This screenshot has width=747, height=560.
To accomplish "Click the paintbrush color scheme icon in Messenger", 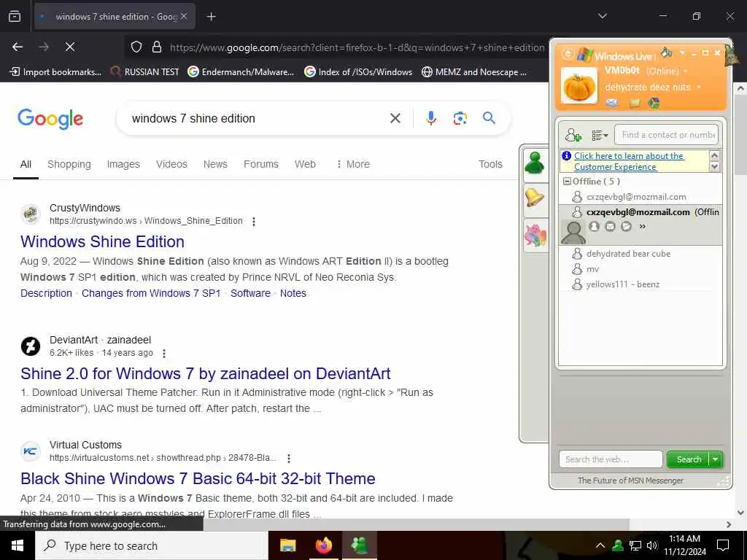I will 667,52.
